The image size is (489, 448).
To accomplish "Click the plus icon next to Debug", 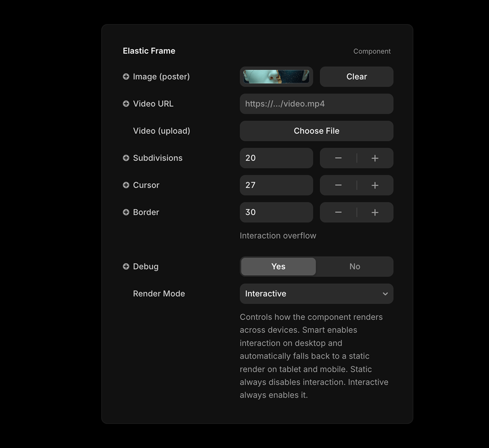I will point(126,267).
